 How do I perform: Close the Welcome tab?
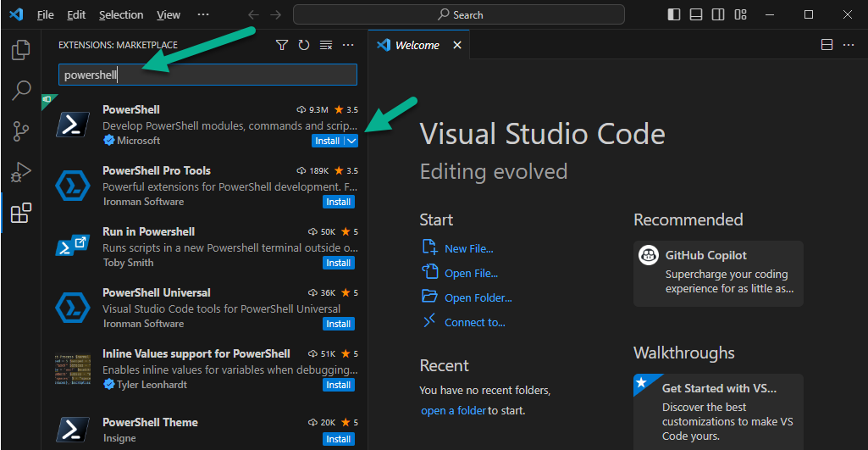tap(457, 46)
